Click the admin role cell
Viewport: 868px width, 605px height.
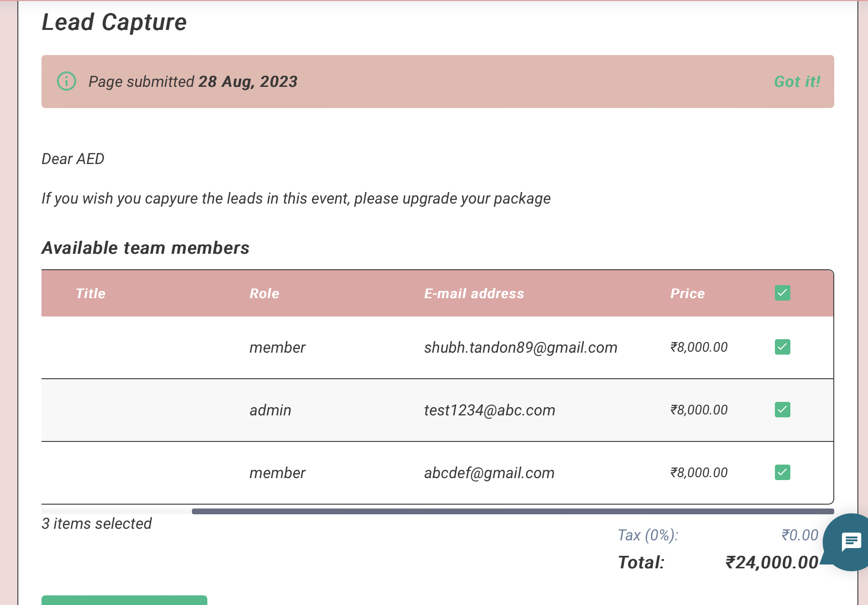pos(270,410)
